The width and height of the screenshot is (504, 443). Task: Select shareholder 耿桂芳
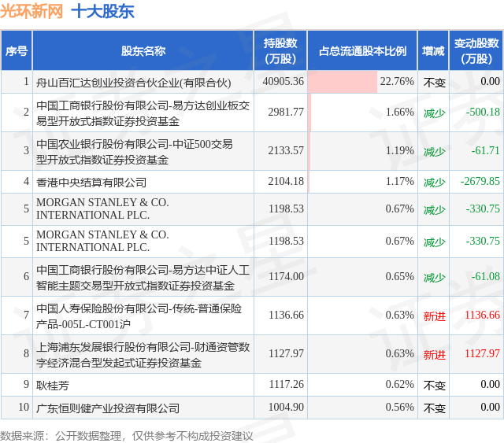coord(53,386)
